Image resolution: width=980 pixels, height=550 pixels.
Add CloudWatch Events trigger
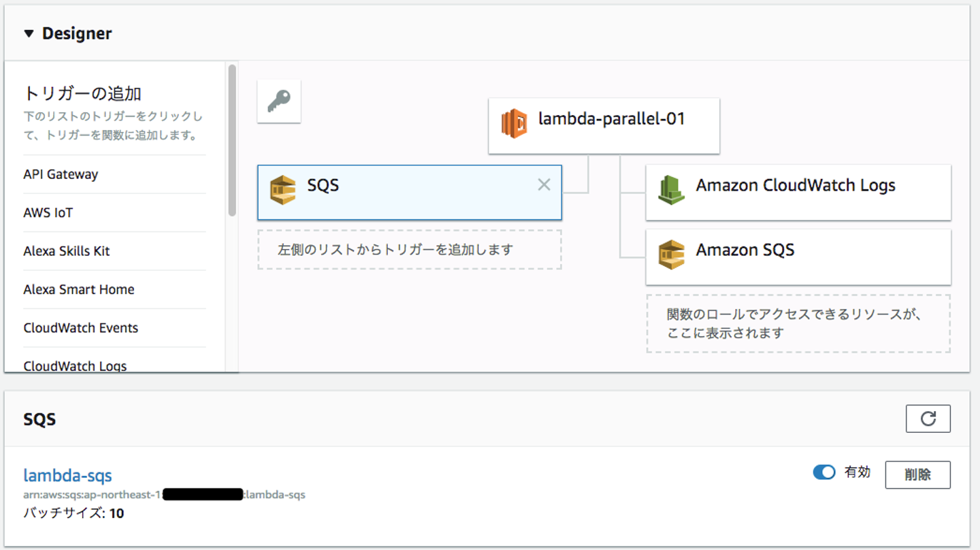point(80,328)
